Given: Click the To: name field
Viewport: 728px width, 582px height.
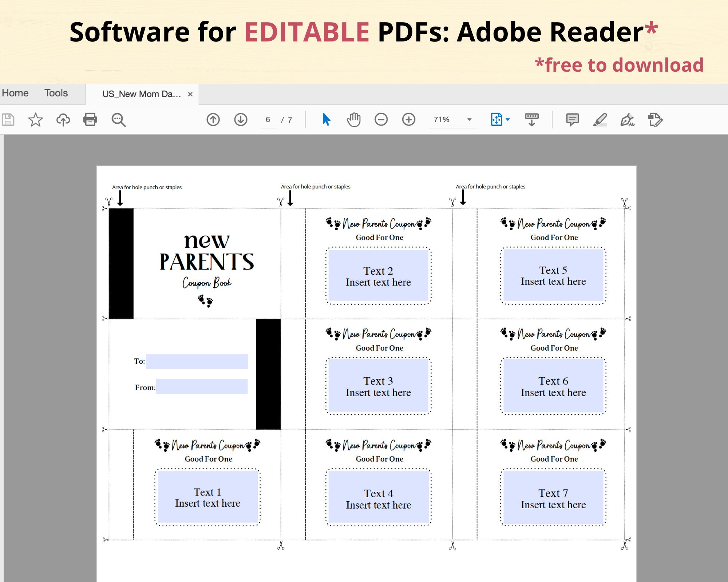Looking at the screenshot, I should pos(197,361).
